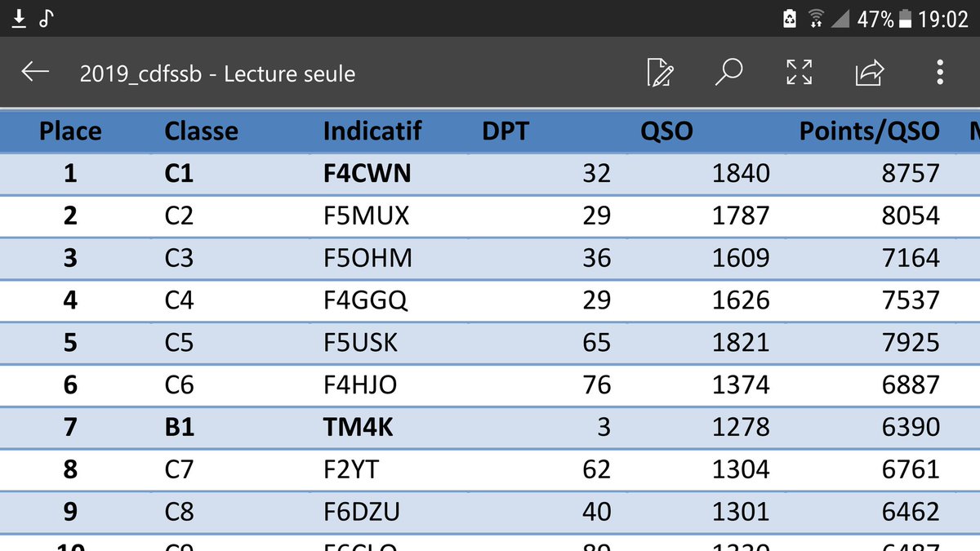Select the Indicatif column header
Image resolution: width=980 pixels, height=551 pixels.
[x=372, y=131]
